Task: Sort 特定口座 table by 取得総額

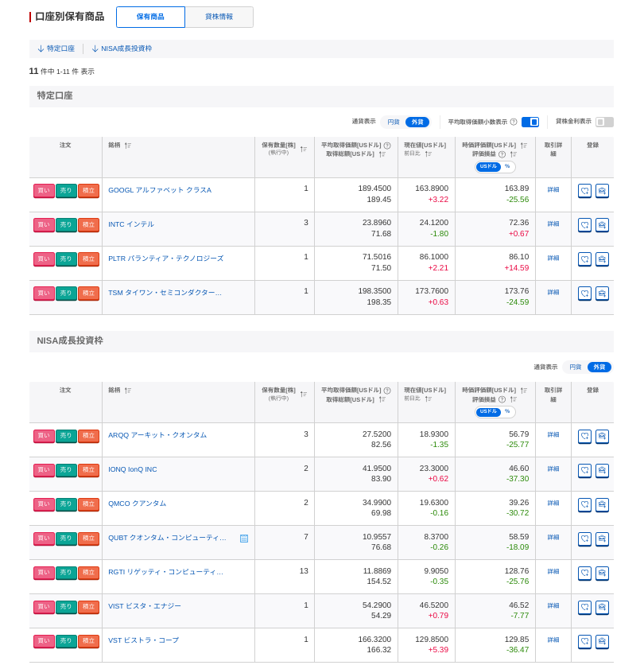Action: tap(382, 154)
